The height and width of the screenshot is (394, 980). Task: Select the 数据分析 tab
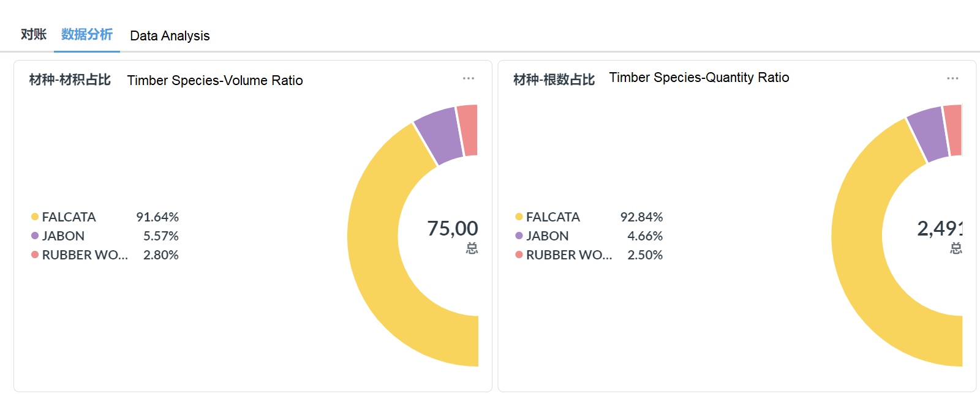pyautogui.click(x=87, y=34)
